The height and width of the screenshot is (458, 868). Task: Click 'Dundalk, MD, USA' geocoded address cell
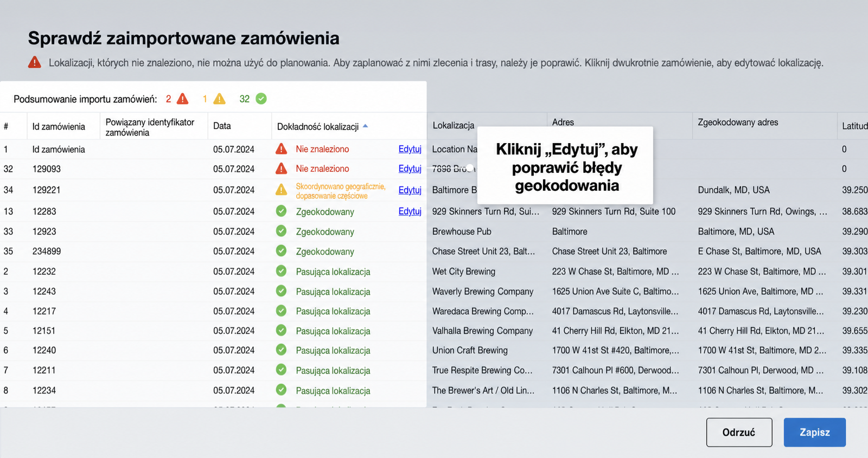point(733,190)
